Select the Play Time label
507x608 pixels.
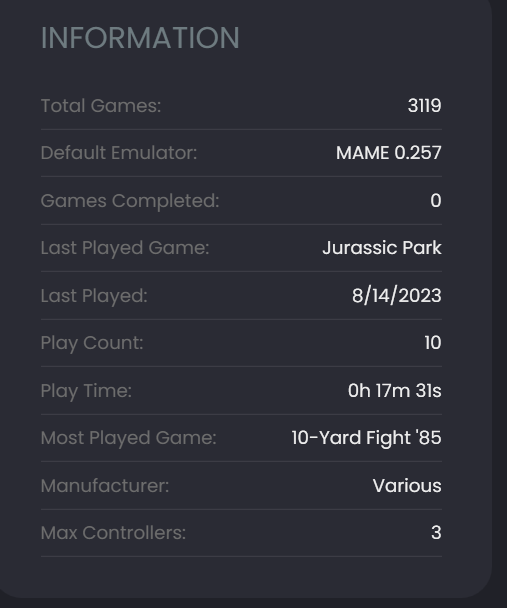[86, 391]
